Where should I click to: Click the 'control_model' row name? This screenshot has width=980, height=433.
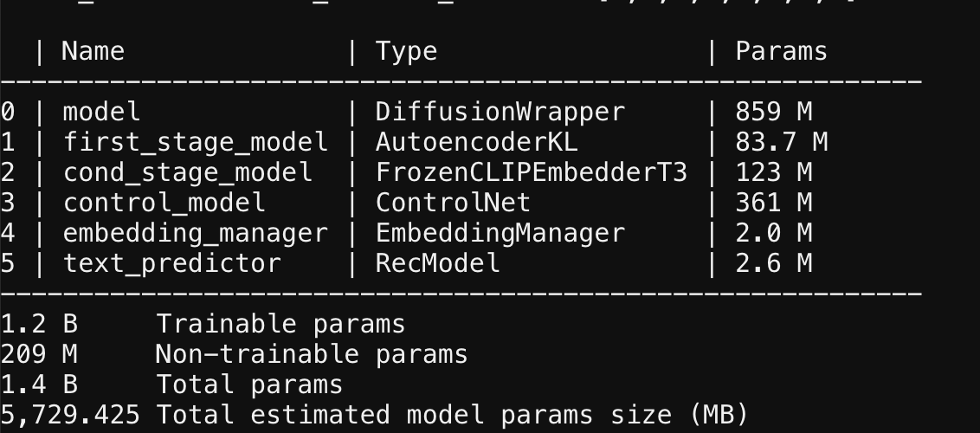coord(164,203)
